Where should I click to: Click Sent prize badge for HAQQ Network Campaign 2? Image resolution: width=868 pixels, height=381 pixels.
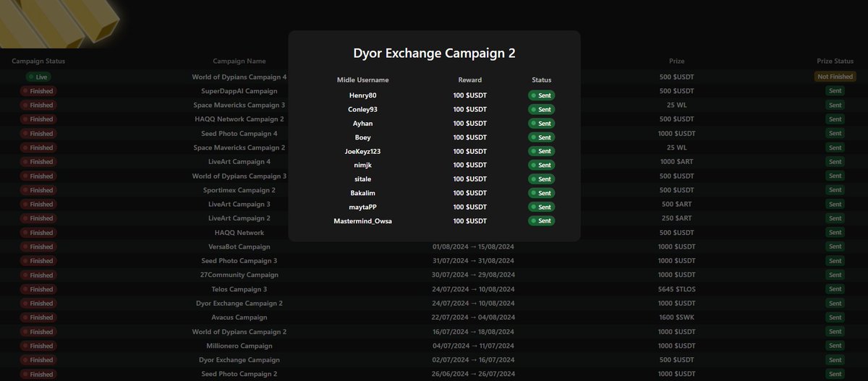(835, 119)
